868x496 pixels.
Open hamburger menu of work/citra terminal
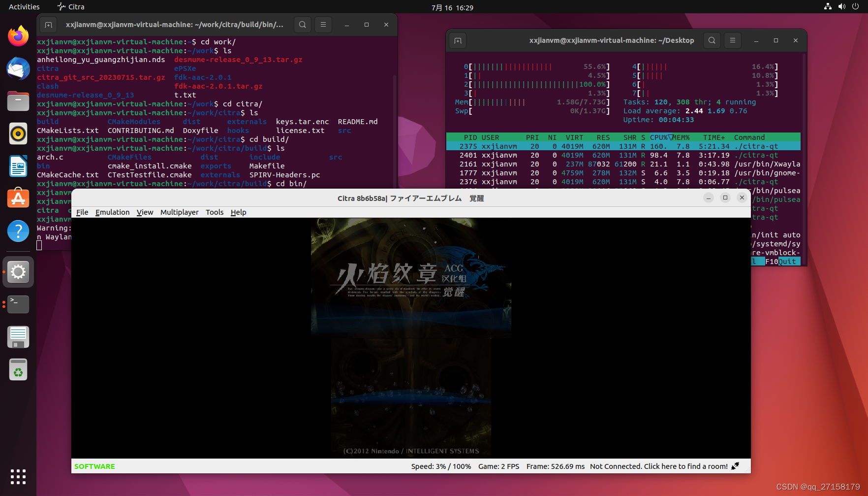[x=323, y=25]
